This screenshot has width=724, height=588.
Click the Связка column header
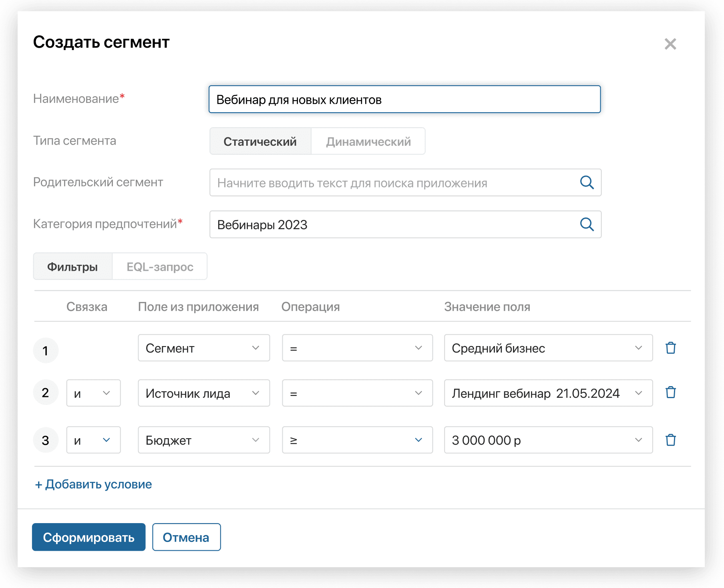87,307
